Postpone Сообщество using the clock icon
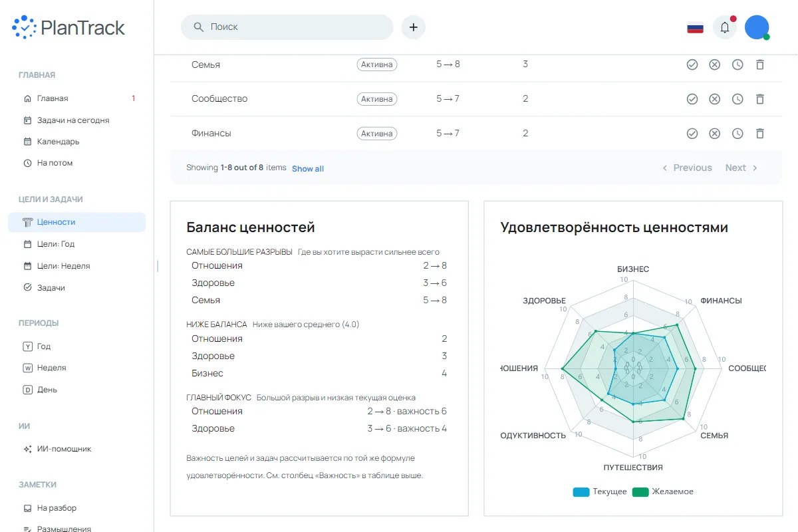Image resolution: width=798 pixels, height=532 pixels. [x=737, y=98]
